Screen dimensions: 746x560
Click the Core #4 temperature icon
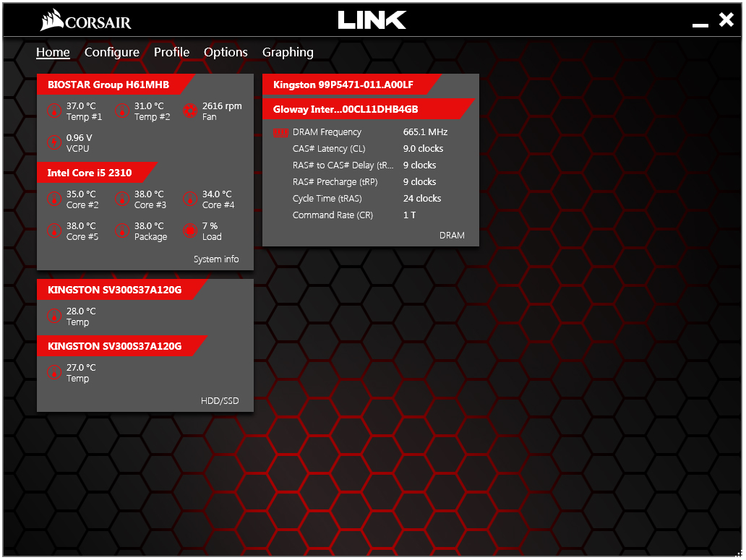(x=190, y=198)
